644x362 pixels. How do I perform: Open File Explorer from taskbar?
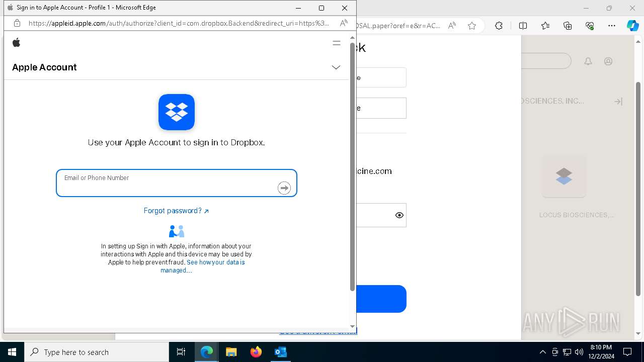coord(231,352)
